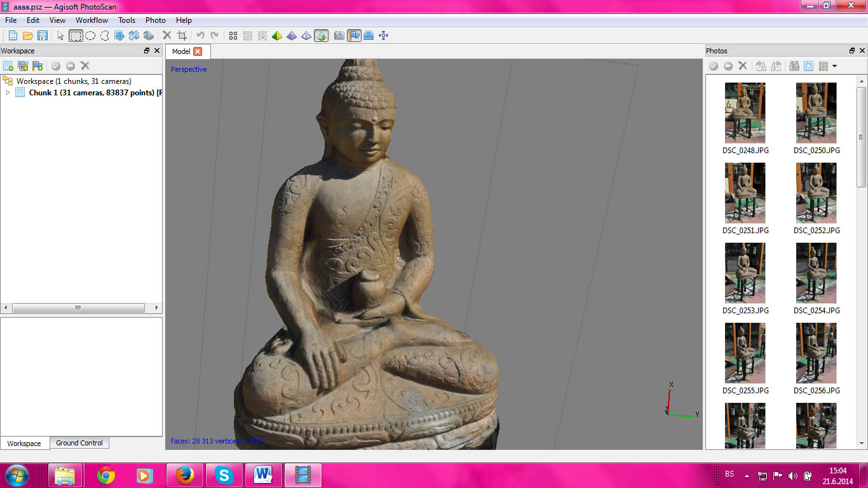868x488 pixels.
Task: Select the Free-form Selection tool
Action: (105, 36)
